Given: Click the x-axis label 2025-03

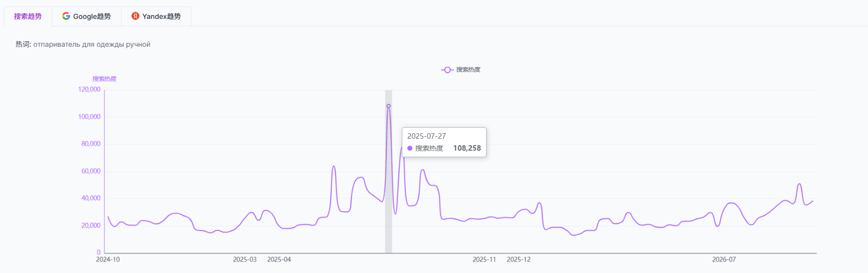Looking at the screenshot, I should tap(245, 260).
